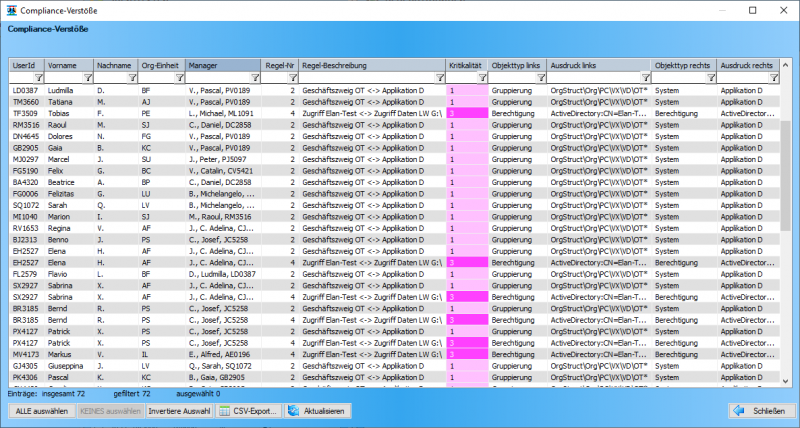Image resolution: width=800 pixels, height=428 pixels.
Task: Select the UserId cell RM3516
Action: click(25, 125)
